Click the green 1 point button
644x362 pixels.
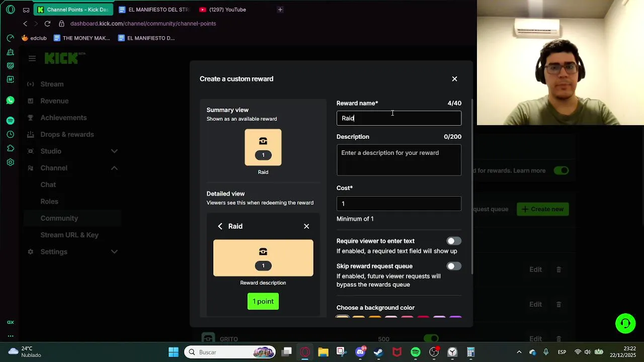point(263,302)
